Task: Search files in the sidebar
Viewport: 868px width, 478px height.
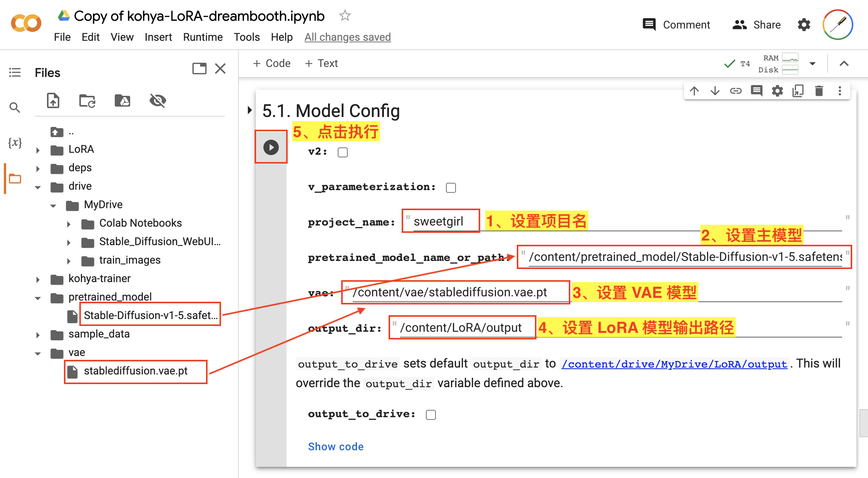Action: point(15,108)
